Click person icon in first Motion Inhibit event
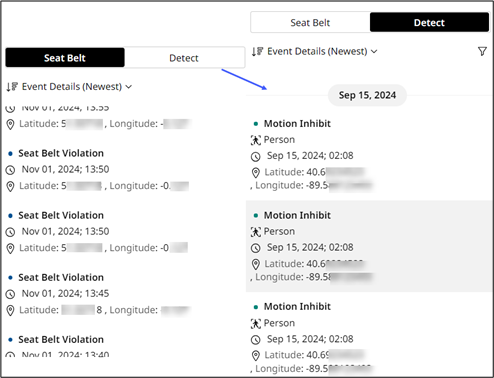Screen dimensions: 494x378 [256, 140]
